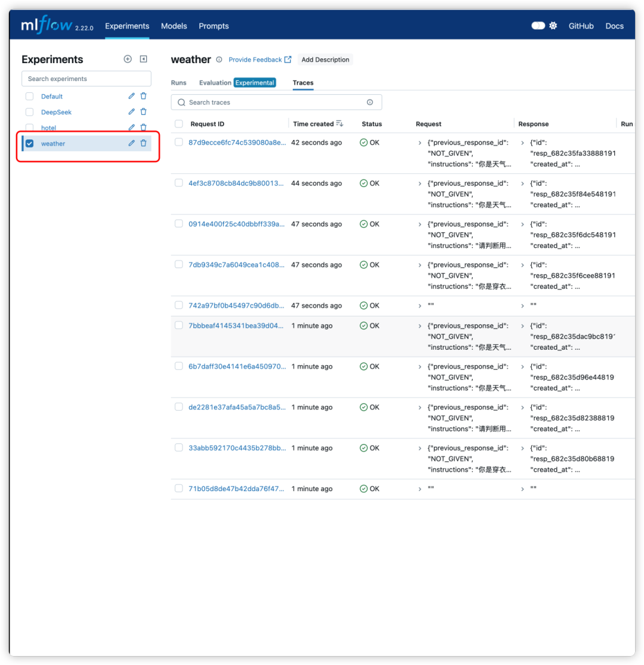644x665 pixels.
Task: Click the Add Description button
Action: pyautogui.click(x=325, y=60)
